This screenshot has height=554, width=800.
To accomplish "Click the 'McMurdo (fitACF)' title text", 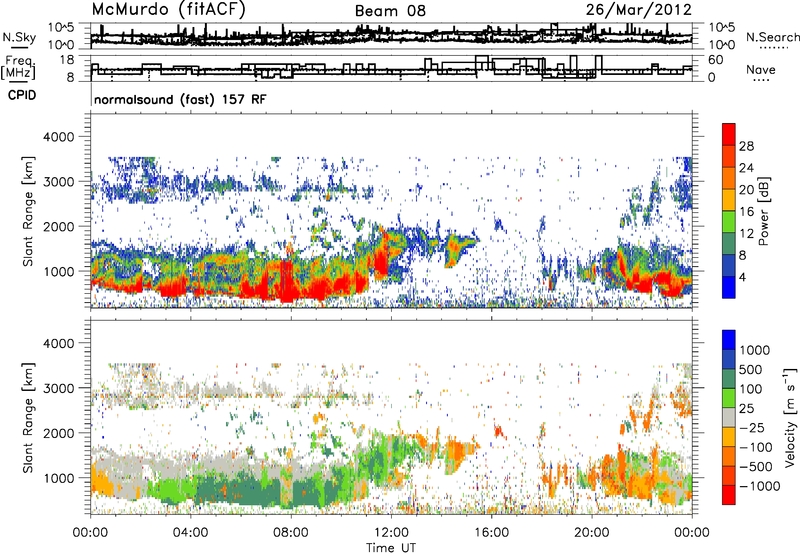I will [168, 10].
